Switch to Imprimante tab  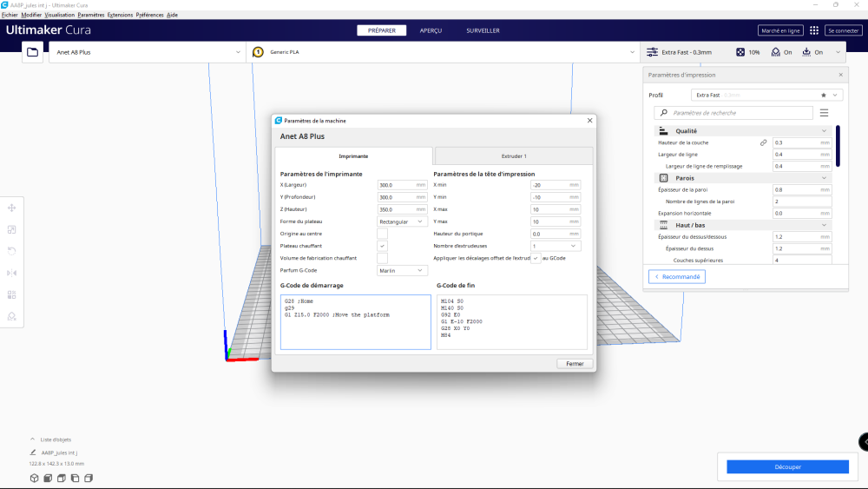coord(353,156)
